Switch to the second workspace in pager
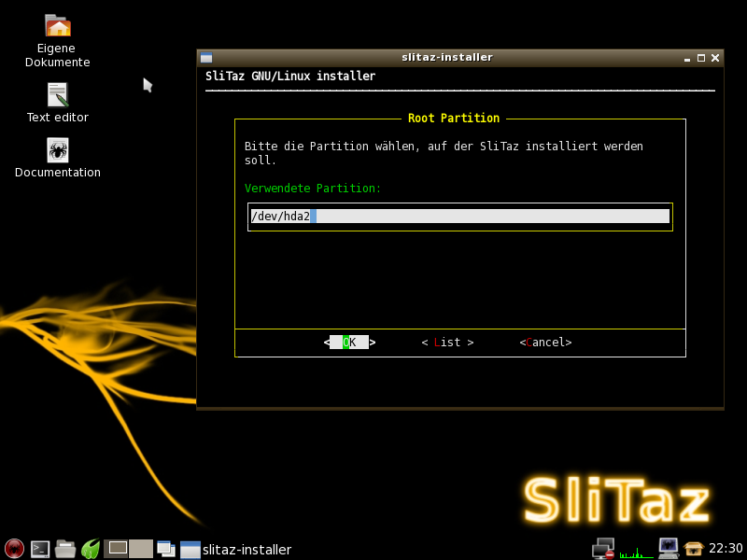The image size is (747, 560). [x=141, y=549]
